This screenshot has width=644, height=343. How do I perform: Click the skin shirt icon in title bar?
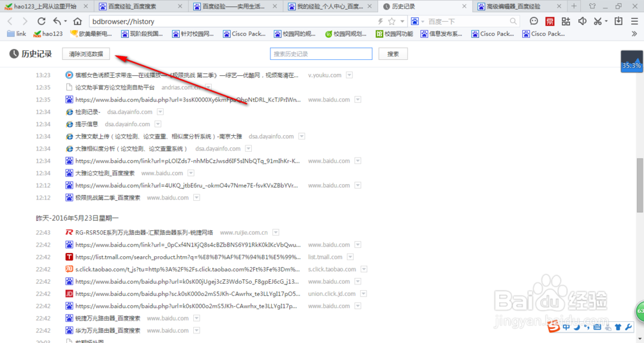click(592, 6)
